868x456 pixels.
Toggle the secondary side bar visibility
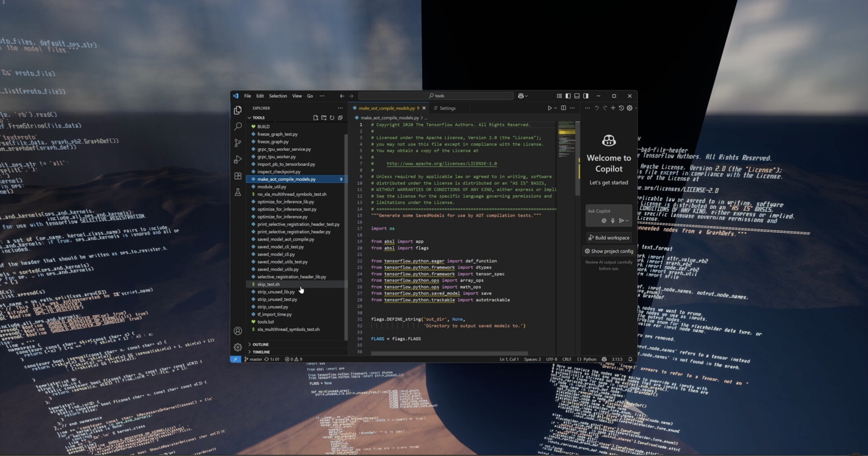(x=586, y=96)
